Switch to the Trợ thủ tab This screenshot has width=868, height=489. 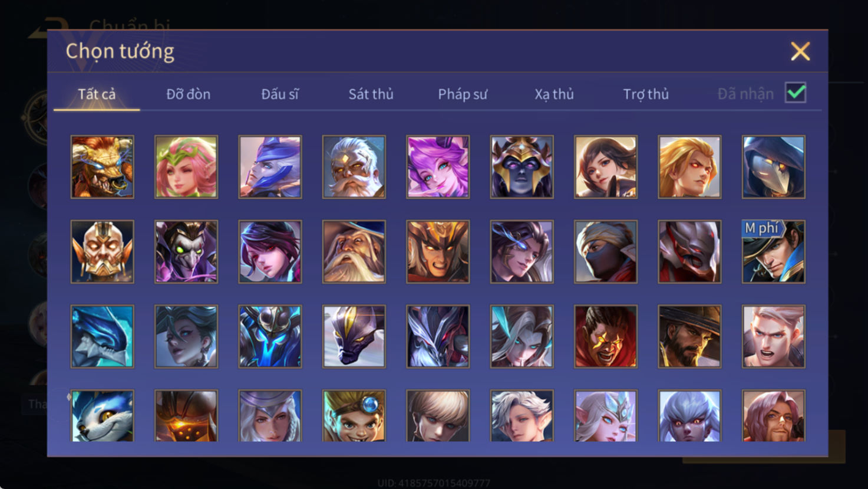click(646, 94)
